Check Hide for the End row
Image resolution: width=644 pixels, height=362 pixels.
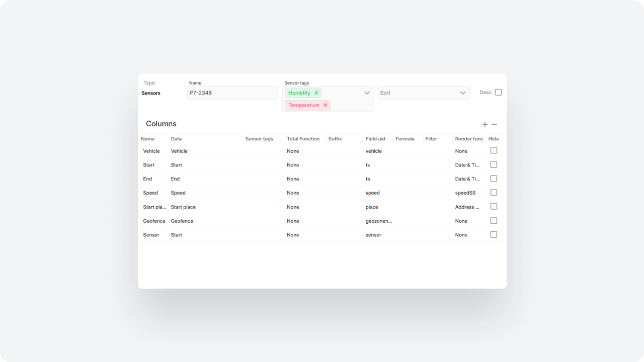[x=494, y=178]
